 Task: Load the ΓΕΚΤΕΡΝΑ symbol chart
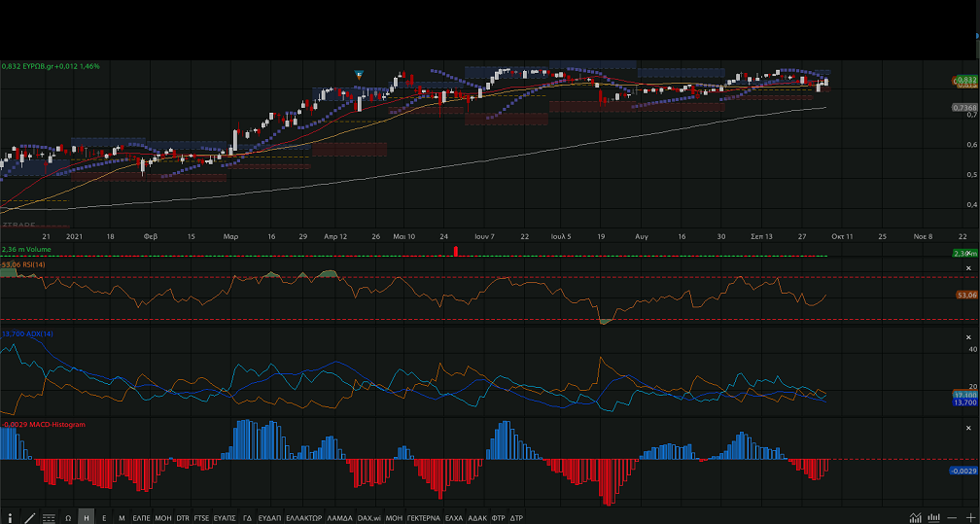(424, 518)
